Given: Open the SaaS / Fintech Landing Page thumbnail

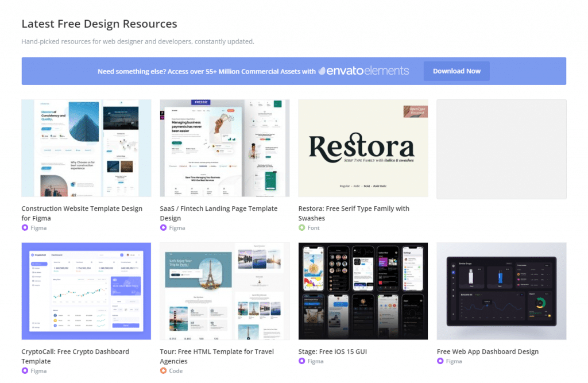Looking at the screenshot, I should click(x=225, y=148).
